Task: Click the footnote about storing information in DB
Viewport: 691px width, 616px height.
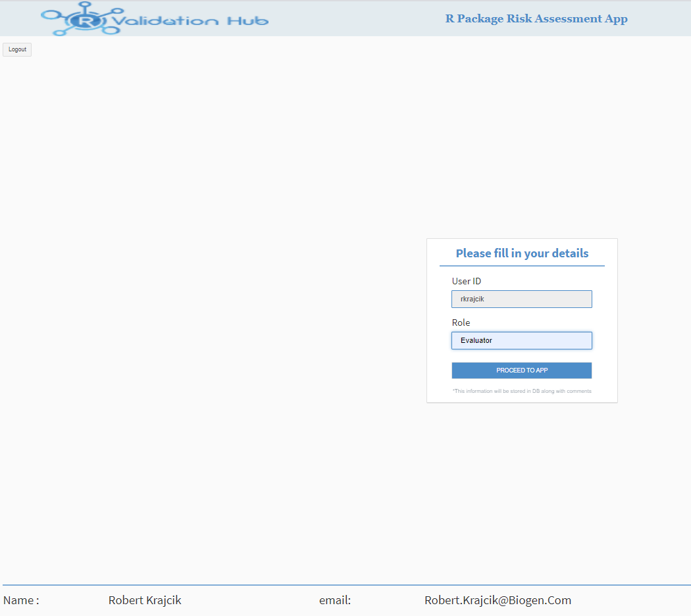Action: click(x=522, y=391)
